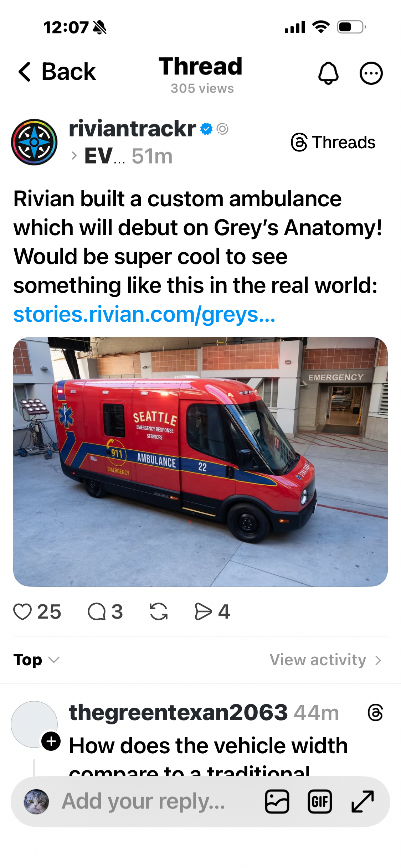Repost using the circular arrows icon
401x868 pixels.
tap(159, 612)
